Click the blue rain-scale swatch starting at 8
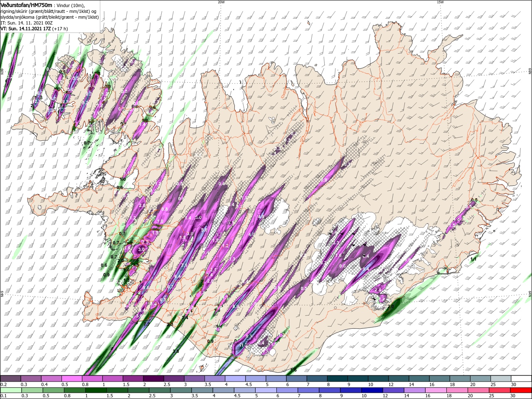The width and height of the screenshot is (532, 399). 330,390
